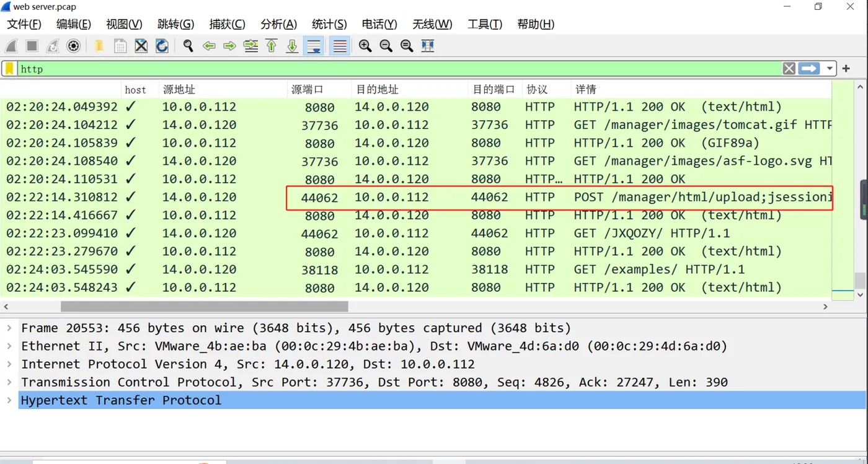The height and width of the screenshot is (464, 868).
Task: Toggle packet colorization rules icon
Action: [x=340, y=46]
